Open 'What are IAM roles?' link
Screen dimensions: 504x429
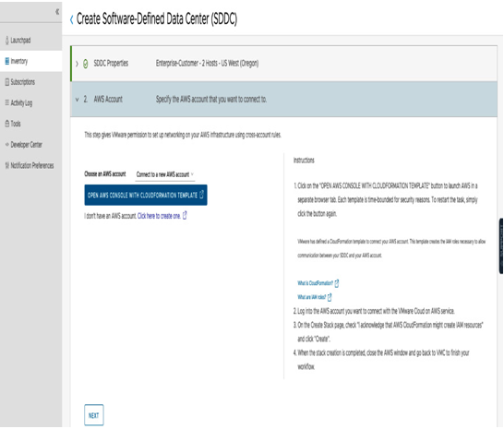click(311, 297)
